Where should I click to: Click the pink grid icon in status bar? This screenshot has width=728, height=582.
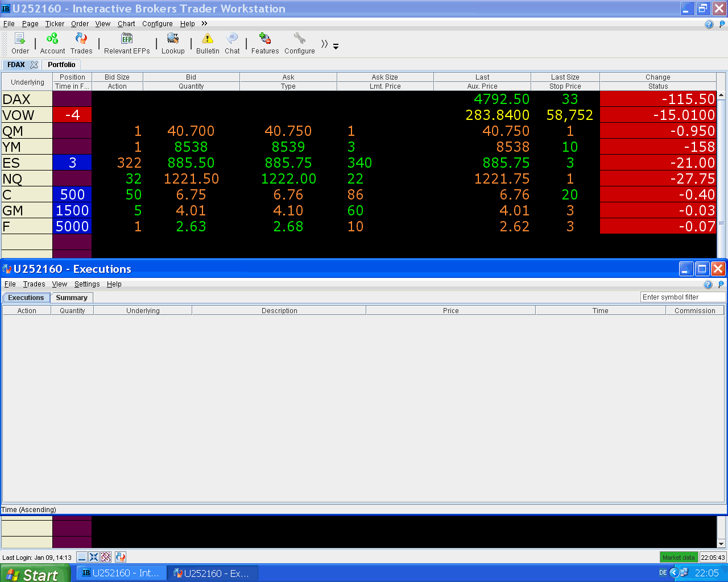tap(106, 557)
